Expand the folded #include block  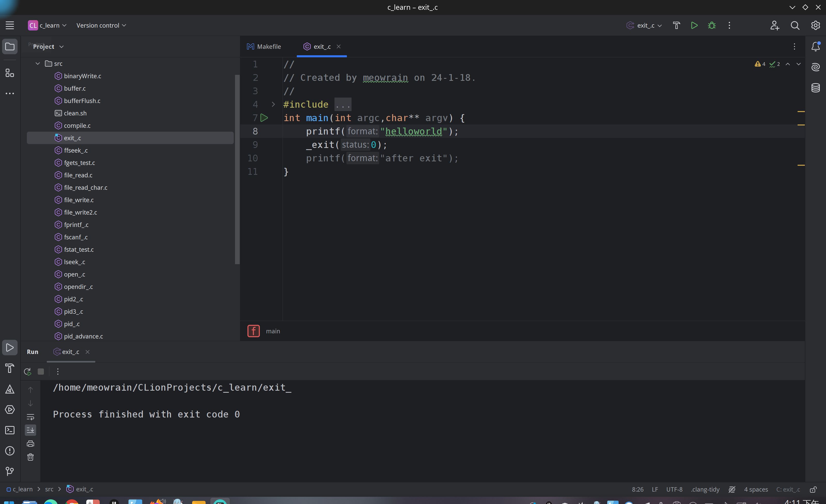pyautogui.click(x=273, y=105)
